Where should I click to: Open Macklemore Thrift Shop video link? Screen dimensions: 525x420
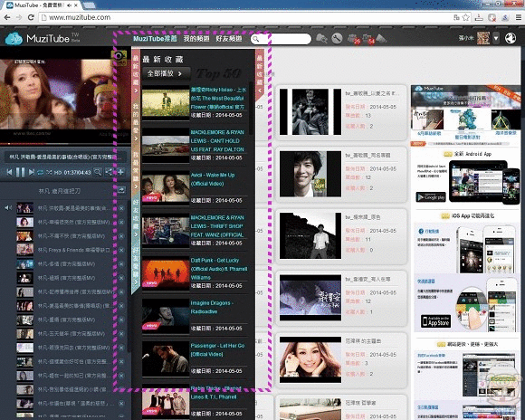pyautogui.click(x=217, y=226)
